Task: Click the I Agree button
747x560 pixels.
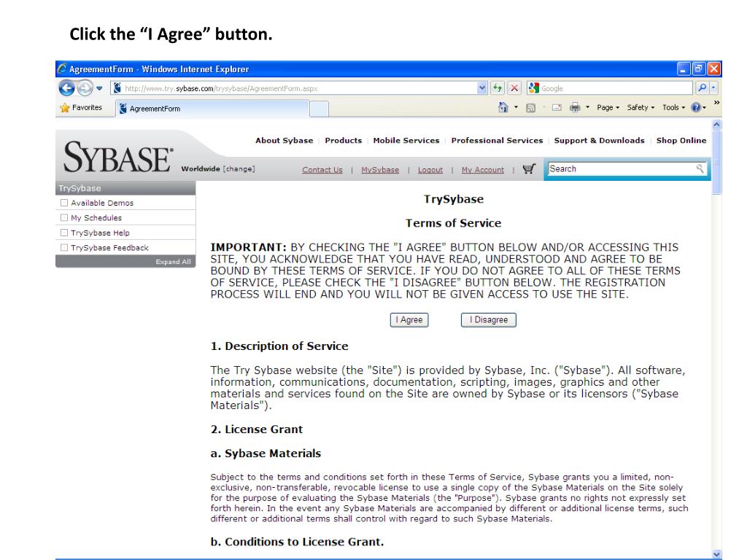Action: coord(409,320)
